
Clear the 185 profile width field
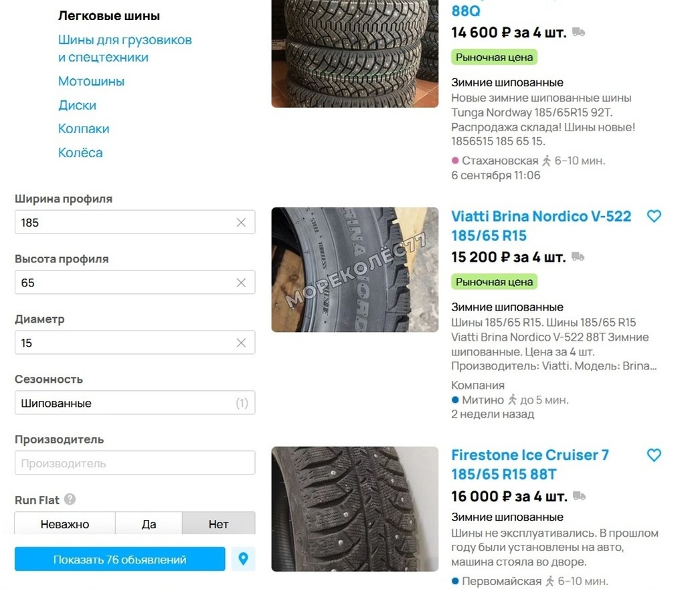241,222
